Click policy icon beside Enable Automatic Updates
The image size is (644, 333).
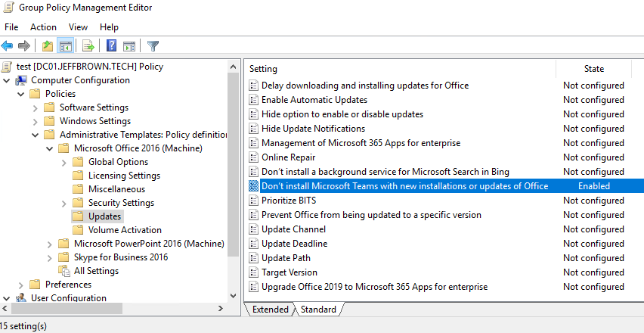point(254,100)
